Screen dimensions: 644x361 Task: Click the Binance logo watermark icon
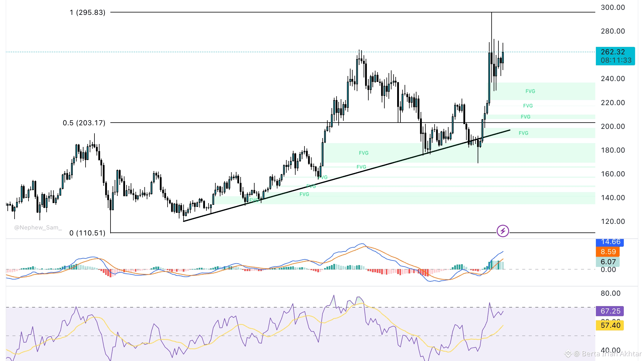(568, 354)
